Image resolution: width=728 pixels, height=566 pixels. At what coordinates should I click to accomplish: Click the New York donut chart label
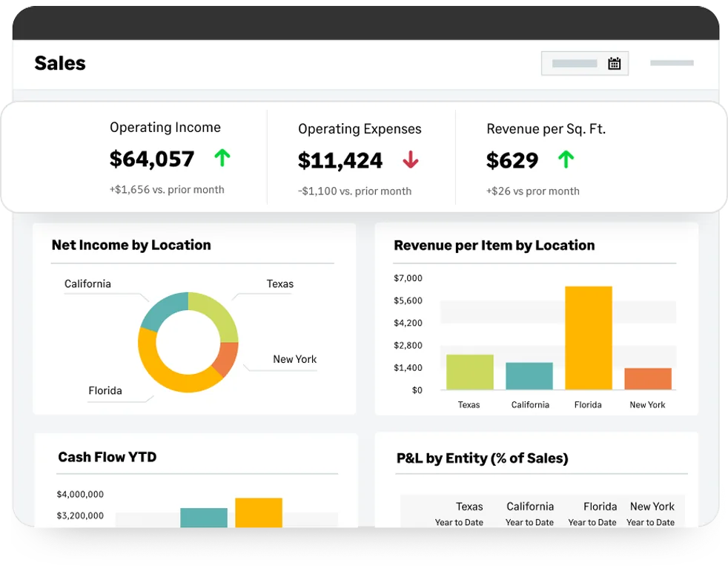pos(295,359)
